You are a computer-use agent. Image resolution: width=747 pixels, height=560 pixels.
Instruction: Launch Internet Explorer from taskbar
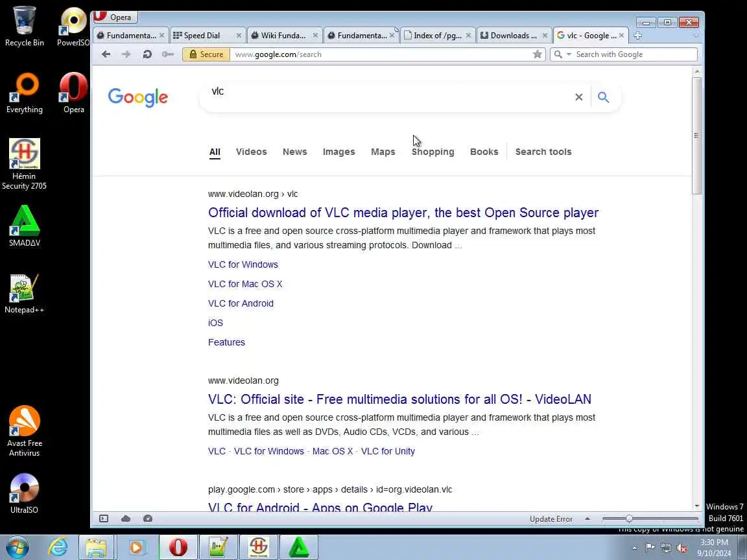pos(58,547)
